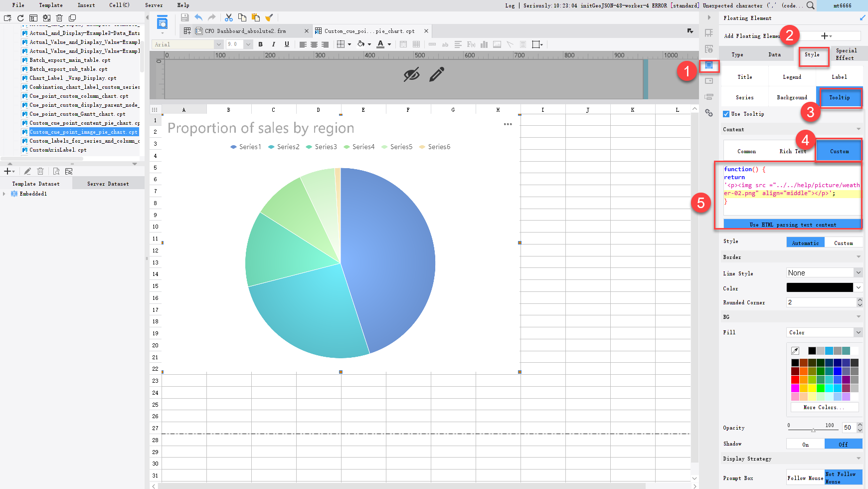The width and height of the screenshot is (868, 489).
Task: Open the Template menu
Action: 51,5
